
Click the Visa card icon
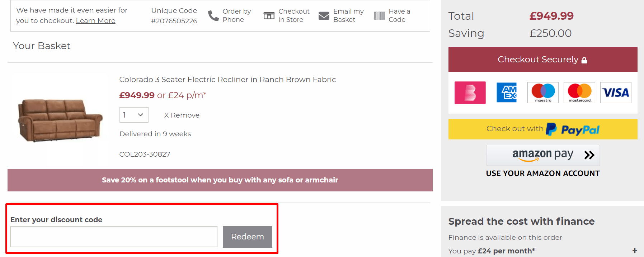click(x=615, y=92)
